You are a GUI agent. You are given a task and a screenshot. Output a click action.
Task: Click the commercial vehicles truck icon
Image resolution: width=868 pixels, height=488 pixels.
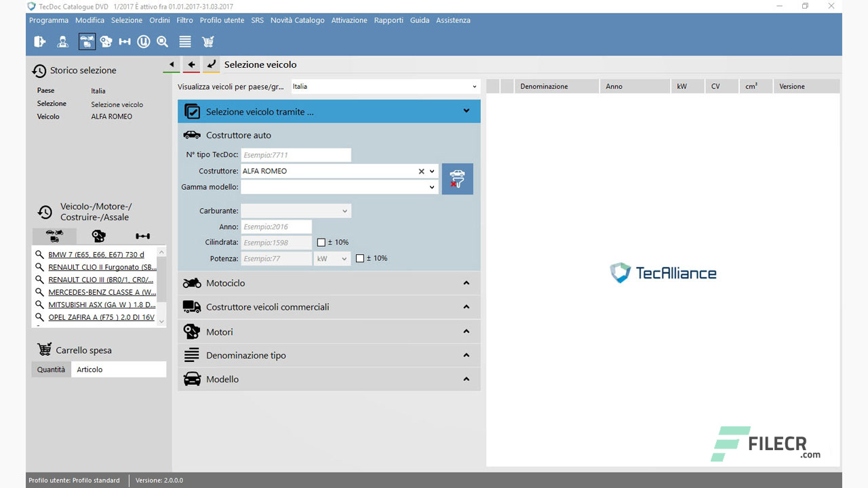[x=192, y=307]
